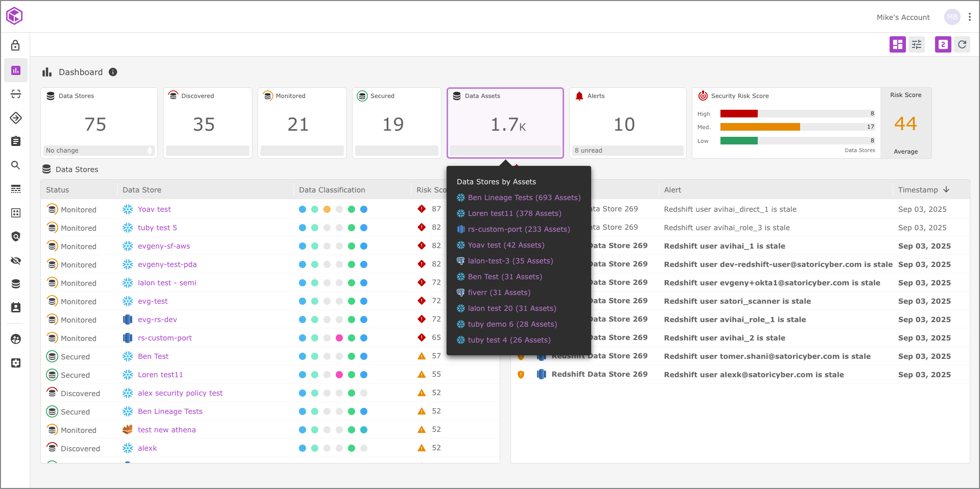Open the database icon in the sidebar

click(16, 284)
